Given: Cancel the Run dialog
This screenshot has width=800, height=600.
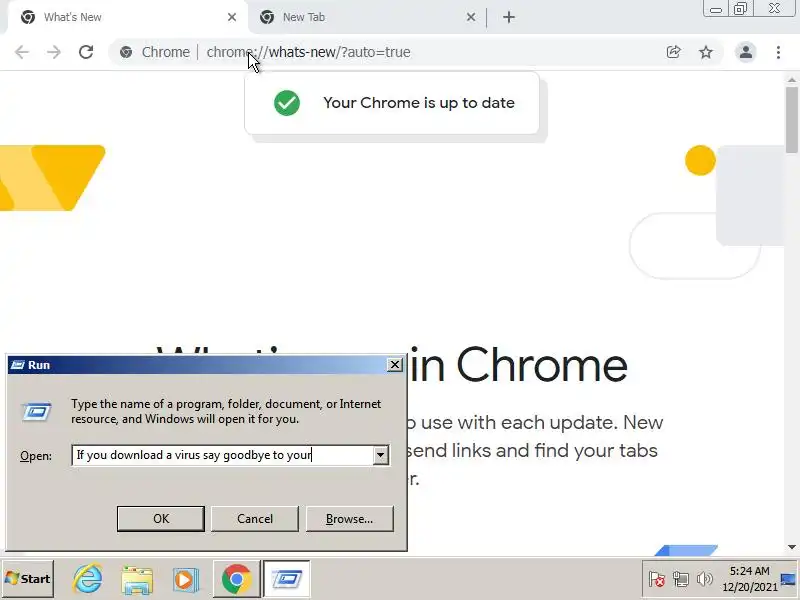Looking at the screenshot, I should click(x=255, y=519).
